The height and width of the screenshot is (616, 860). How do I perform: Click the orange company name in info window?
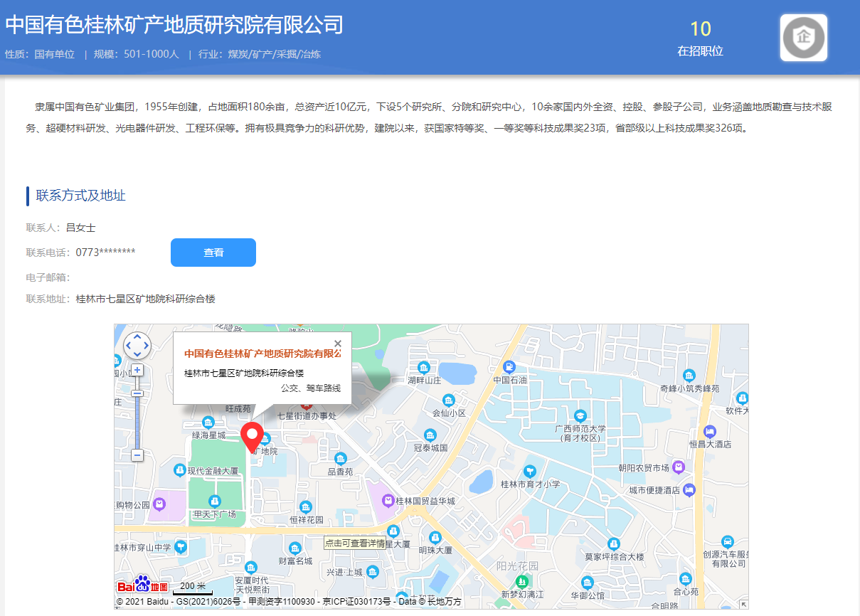click(x=262, y=354)
